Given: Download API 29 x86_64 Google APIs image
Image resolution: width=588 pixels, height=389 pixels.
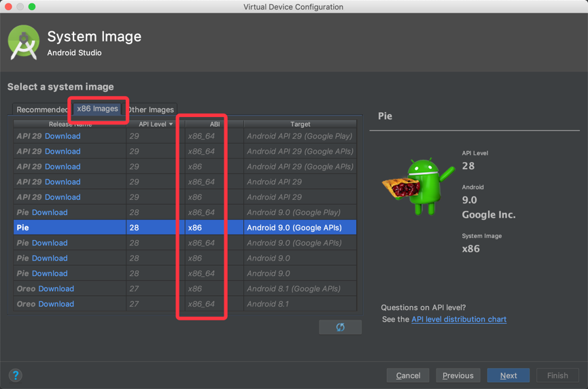Looking at the screenshot, I should click(x=63, y=152).
